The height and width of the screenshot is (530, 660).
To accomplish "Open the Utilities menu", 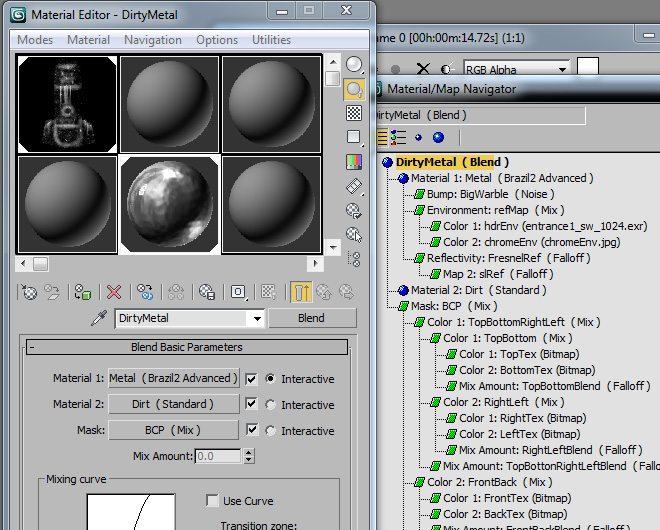I will [271, 40].
